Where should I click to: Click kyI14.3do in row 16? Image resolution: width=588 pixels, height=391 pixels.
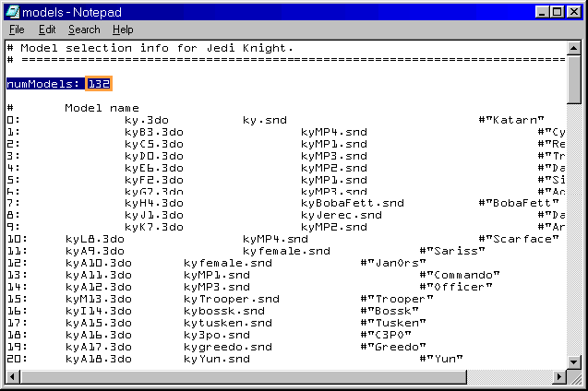pos(98,311)
